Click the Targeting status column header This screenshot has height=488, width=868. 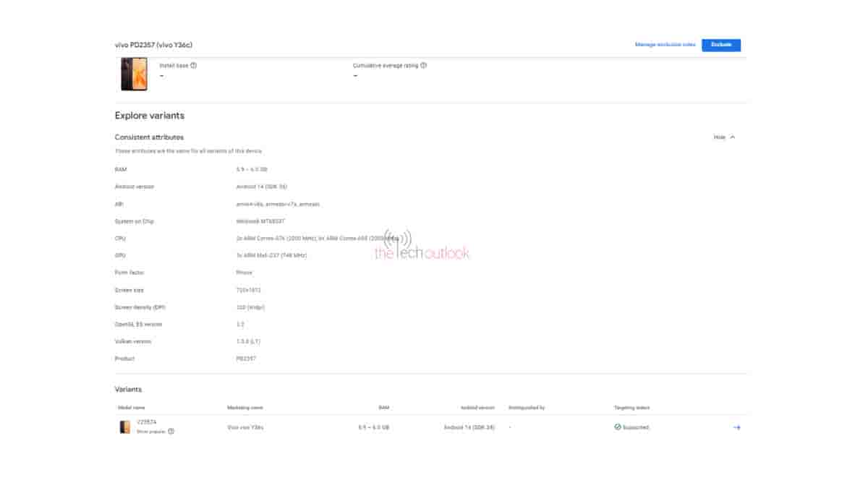[631, 408]
